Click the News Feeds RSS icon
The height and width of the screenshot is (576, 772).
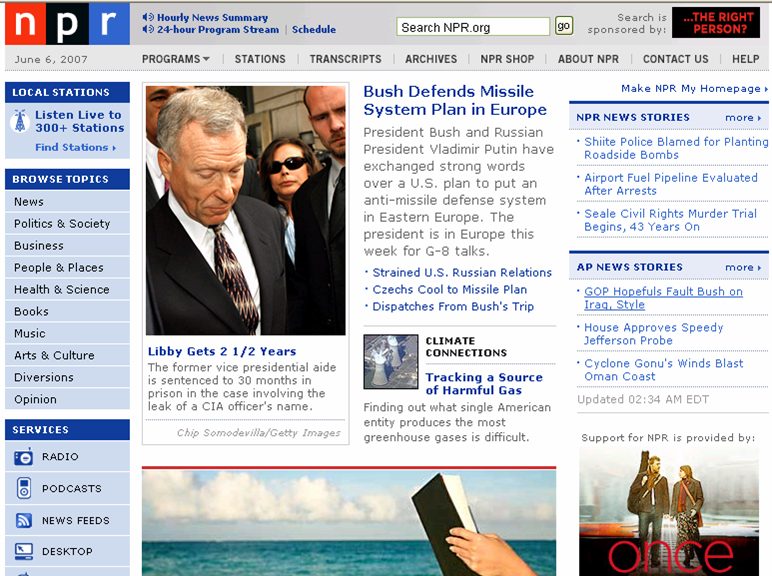coord(24,520)
